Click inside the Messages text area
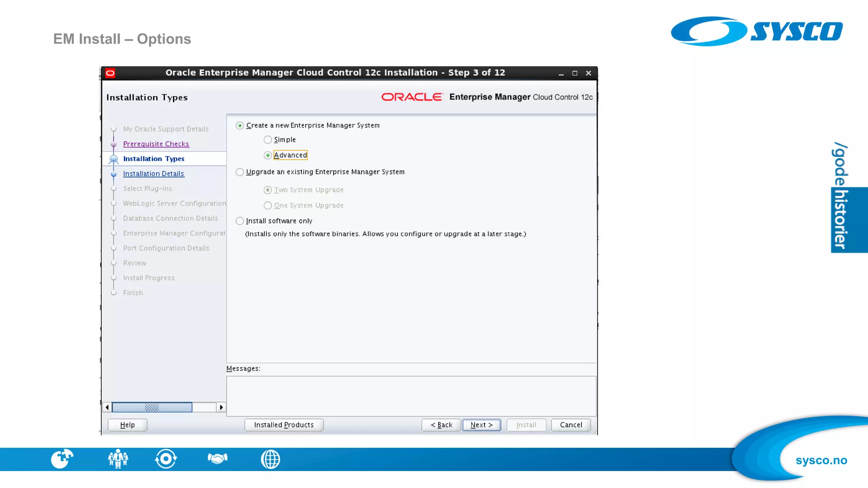This screenshot has height=488, width=868. click(411, 396)
